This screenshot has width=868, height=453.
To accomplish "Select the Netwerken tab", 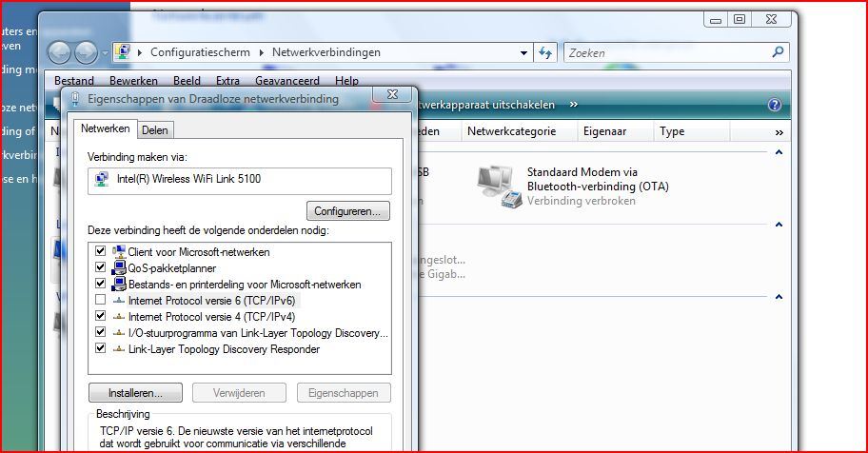I will [x=106, y=128].
